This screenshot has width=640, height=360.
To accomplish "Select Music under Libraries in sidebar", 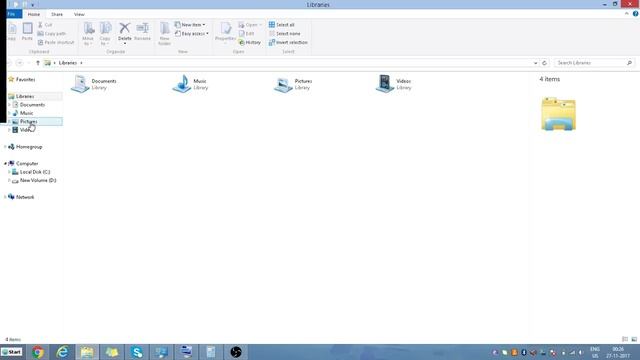I will coord(27,113).
